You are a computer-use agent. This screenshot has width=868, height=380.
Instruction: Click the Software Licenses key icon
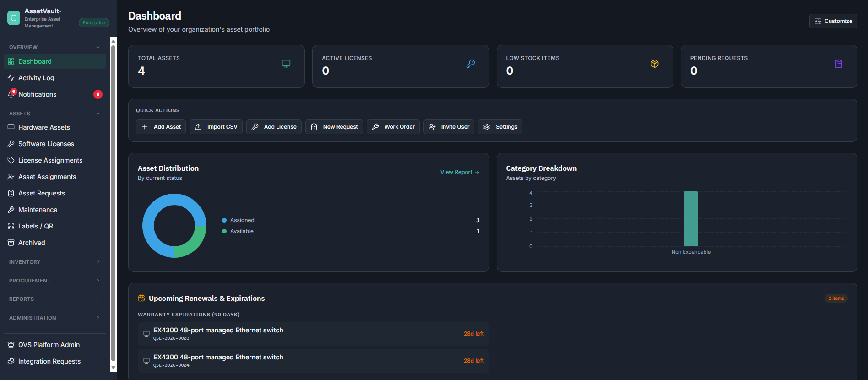click(11, 144)
